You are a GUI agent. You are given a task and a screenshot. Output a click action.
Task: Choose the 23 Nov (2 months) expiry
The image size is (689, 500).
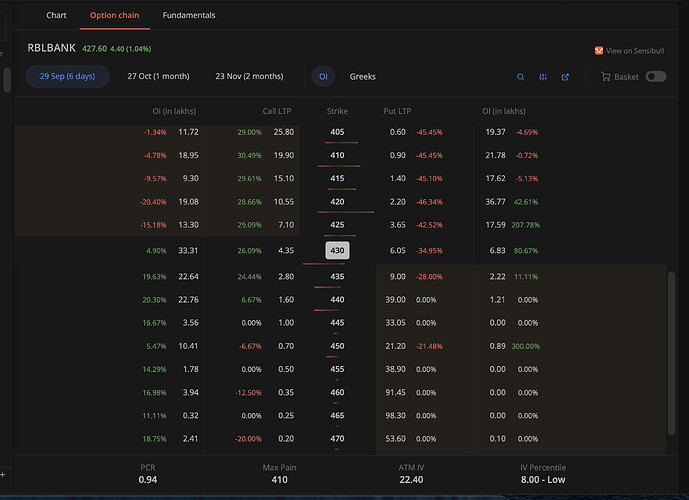pyautogui.click(x=249, y=76)
